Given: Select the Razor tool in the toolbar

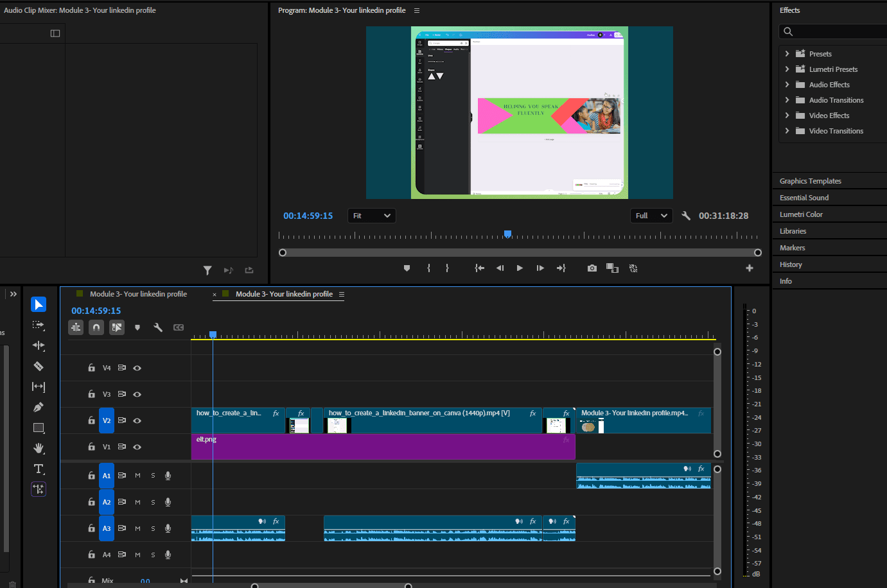Looking at the screenshot, I should click(39, 366).
